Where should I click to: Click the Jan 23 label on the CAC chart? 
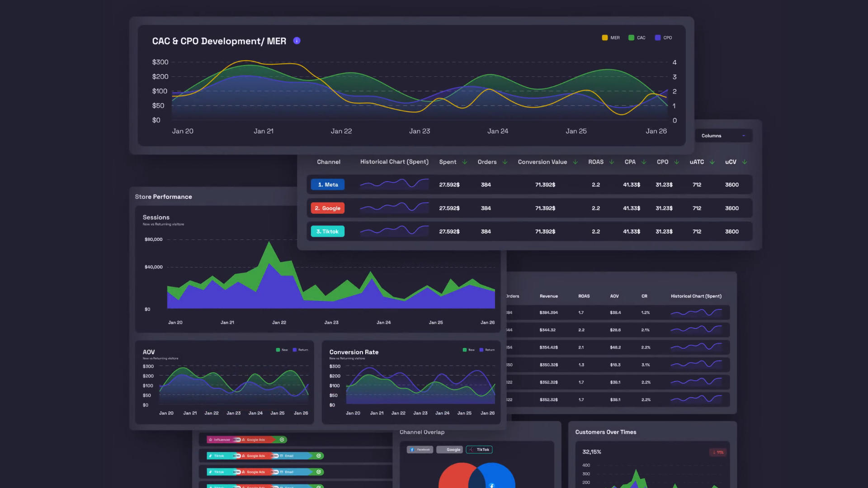[420, 131]
